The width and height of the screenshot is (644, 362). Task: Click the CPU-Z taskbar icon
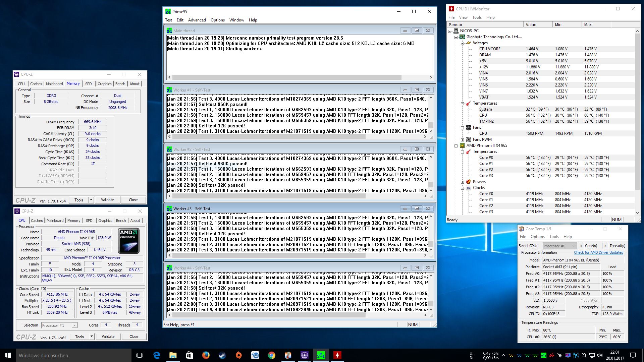coord(304,355)
